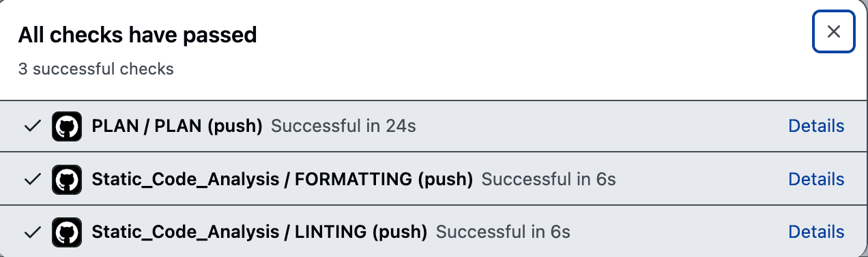Open Details for Static_Code_Analysis / LINTING
The image size is (868, 257).
pyautogui.click(x=816, y=232)
